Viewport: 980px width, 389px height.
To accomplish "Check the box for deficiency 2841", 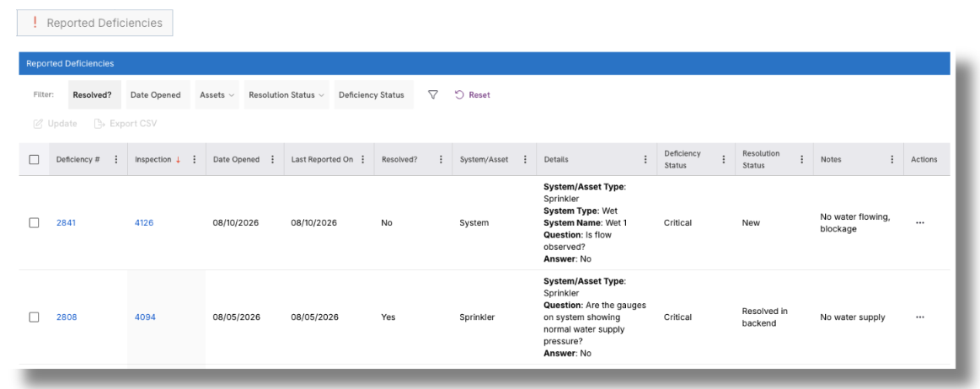I will (x=35, y=223).
